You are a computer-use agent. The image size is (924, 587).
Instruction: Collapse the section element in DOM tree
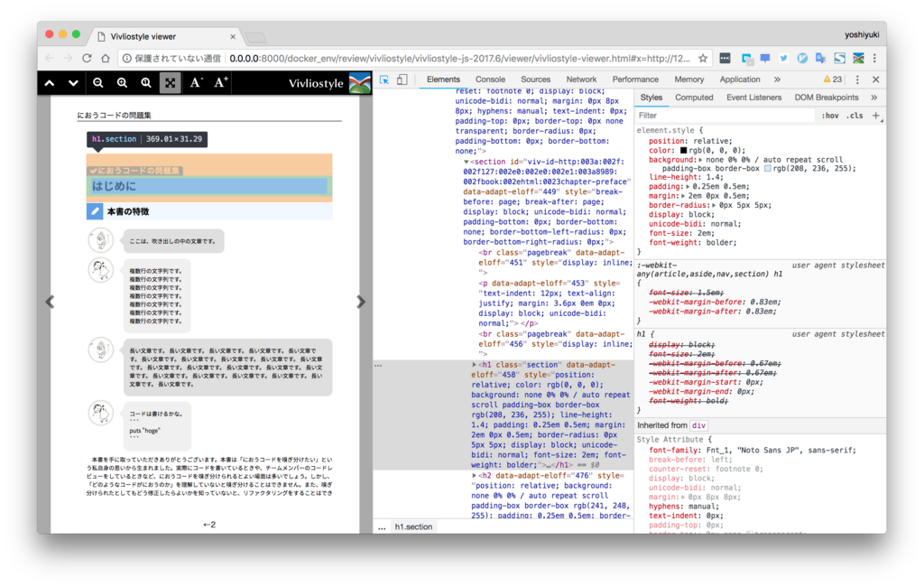click(x=466, y=163)
